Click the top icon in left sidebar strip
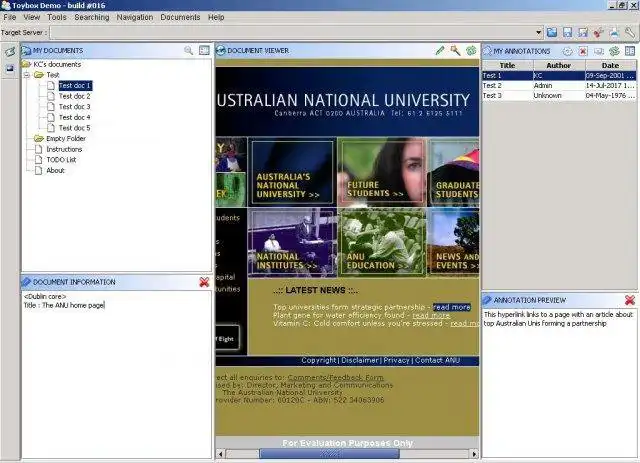 [10, 52]
